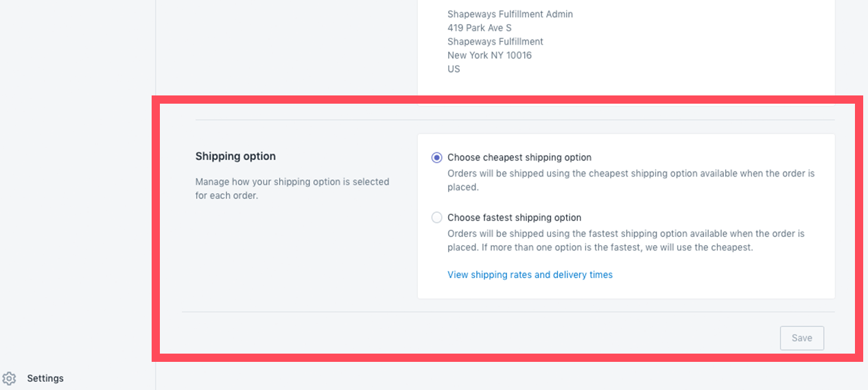Click the empty sidebar area above Settings
The width and height of the screenshot is (868, 390).
pos(78,185)
